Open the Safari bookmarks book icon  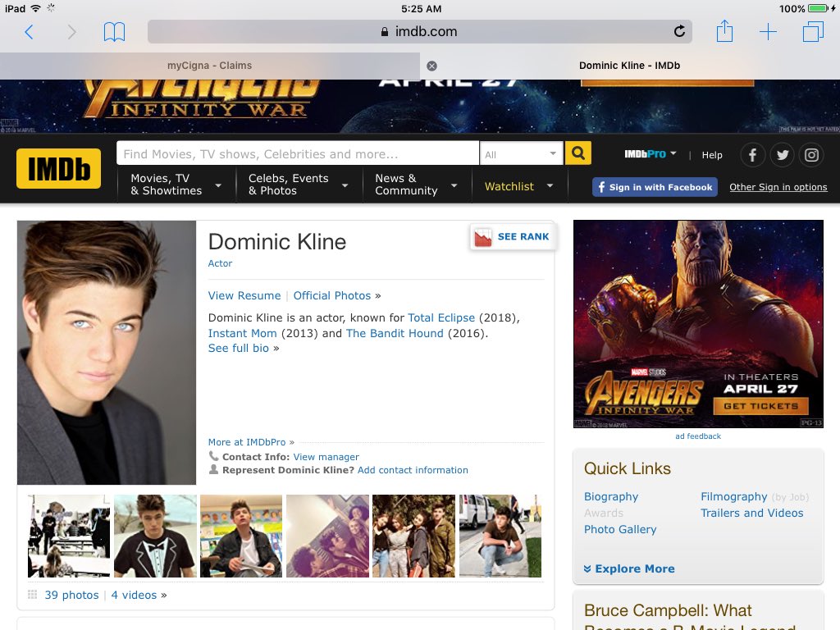coord(114,32)
